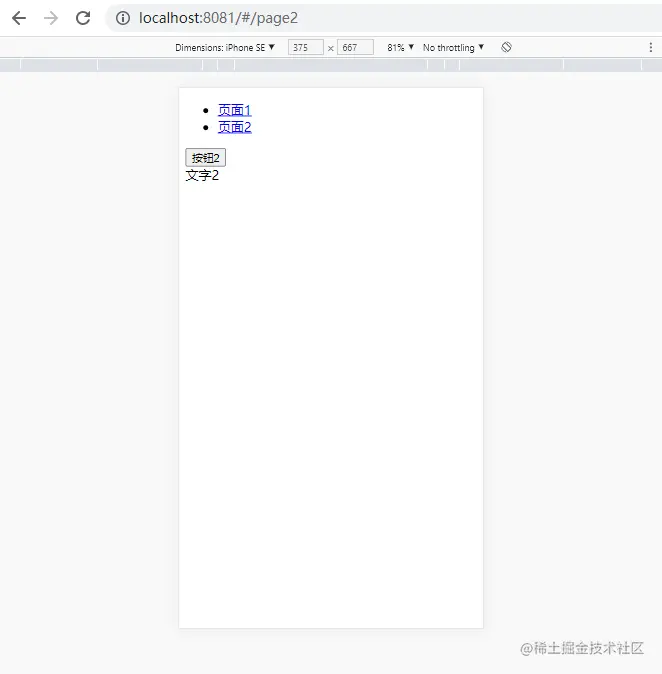This screenshot has height=674, width=662.
Task: Open the 81% zoom dropdown
Action: [400, 47]
